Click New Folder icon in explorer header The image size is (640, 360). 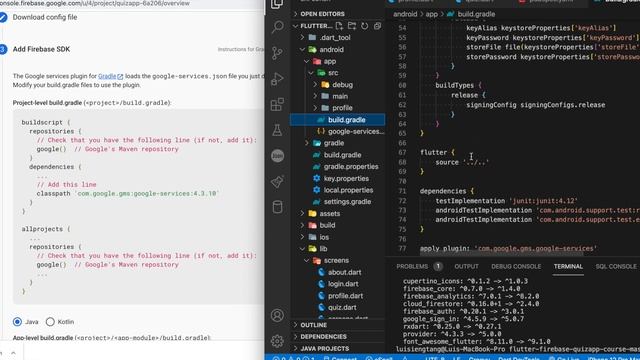pyautogui.click(x=352, y=26)
